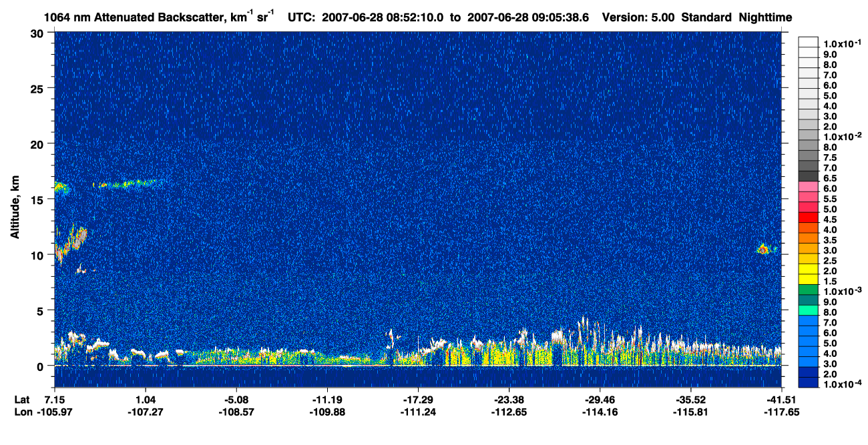This screenshot has width=868, height=445.
Task: Click latitude value '7.15'
Action: 54,400
